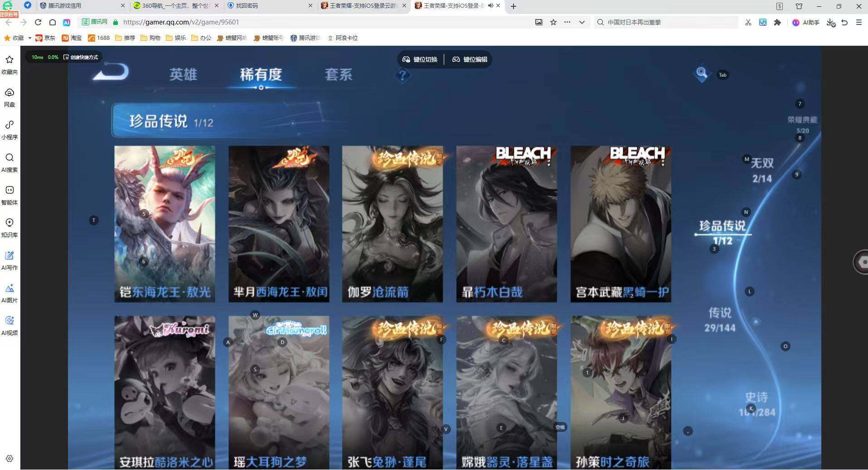Screen dimensions: 868x470
Task: Open the translate toolbar icon
Action: pos(763,22)
